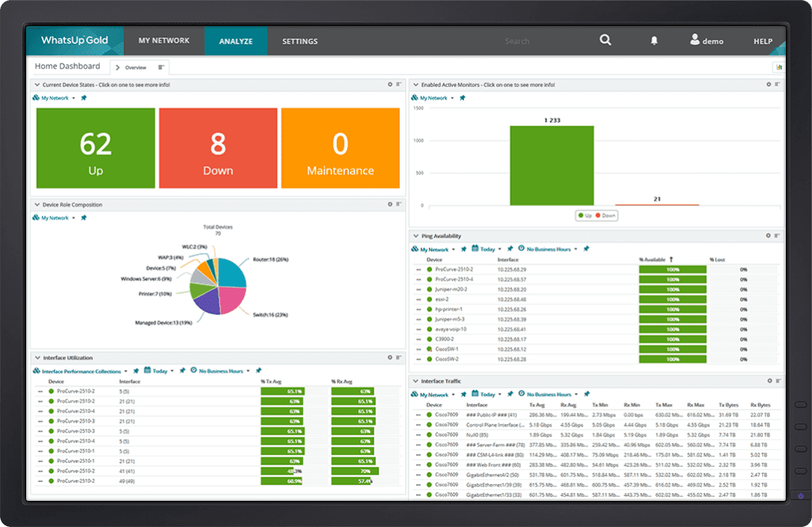Open the SETTINGS menu

(299, 40)
